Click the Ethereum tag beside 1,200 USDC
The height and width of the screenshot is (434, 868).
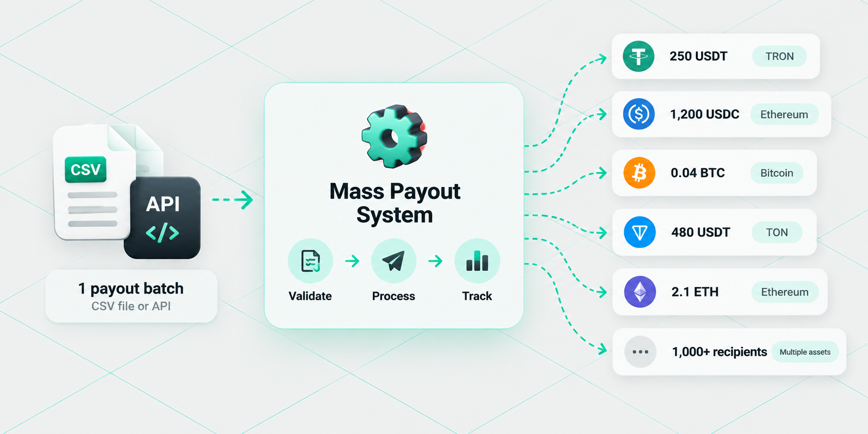[x=784, y=114]
